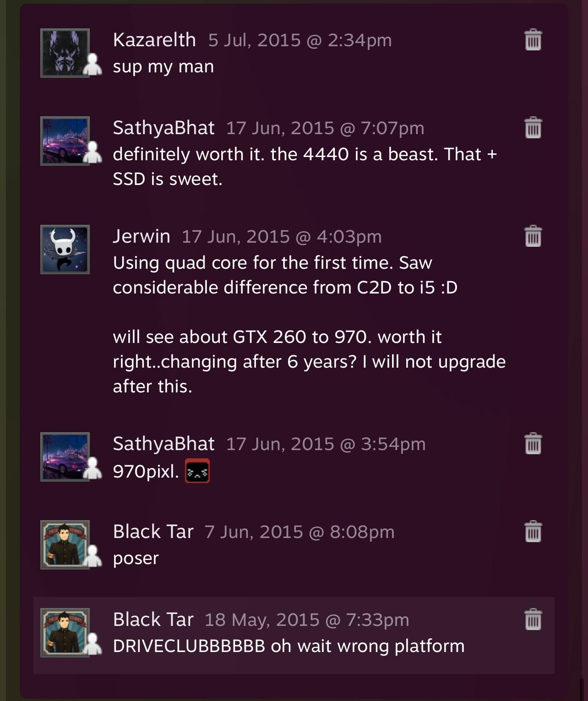
Task: Open SathyaBhat username link on 3:54pm comment
Action: [x=163, y=444]
